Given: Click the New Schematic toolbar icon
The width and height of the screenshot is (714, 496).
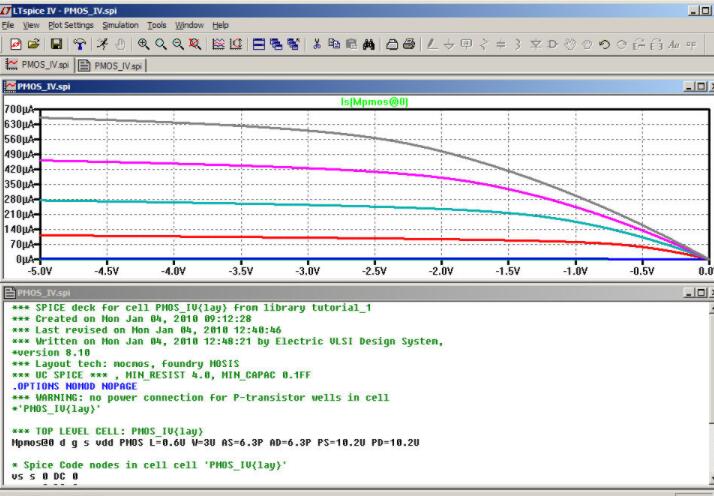Looking at the screenshot, I should coord(17,45).
